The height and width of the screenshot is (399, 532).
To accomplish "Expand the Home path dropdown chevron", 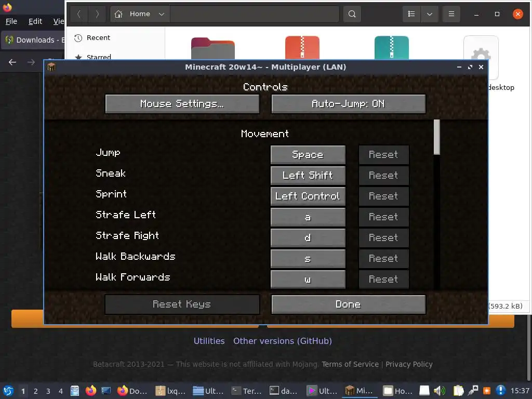I will coord(162,14).
